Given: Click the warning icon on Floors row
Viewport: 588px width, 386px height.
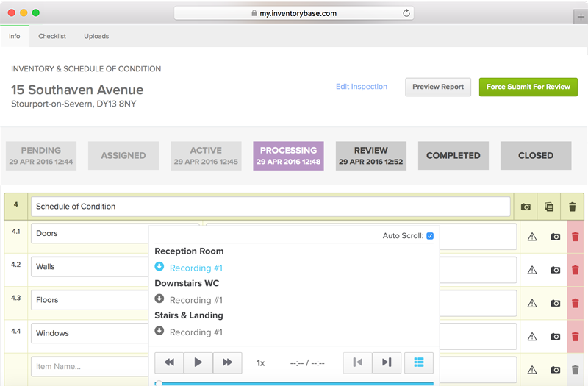Looking at the screenshot, I should click(x=532, y=303).
